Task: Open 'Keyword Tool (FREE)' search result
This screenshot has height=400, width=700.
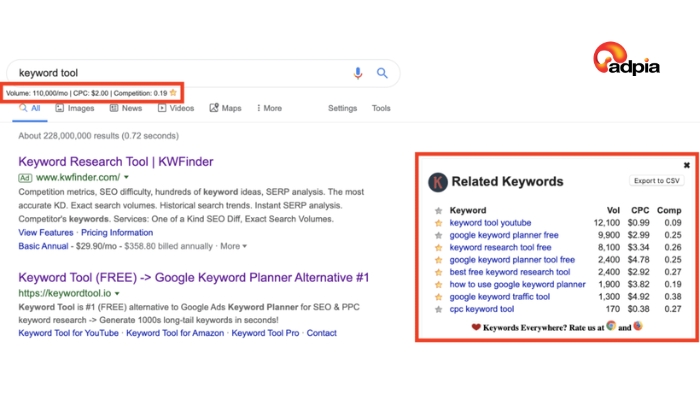Action: point(194,278)
